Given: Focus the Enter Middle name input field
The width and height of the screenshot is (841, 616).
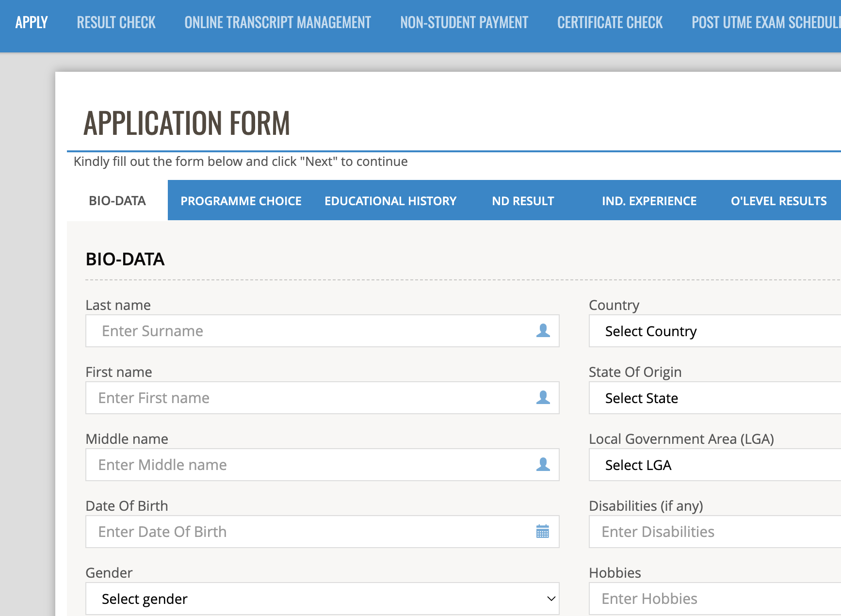Looking at the screenshot, I should [323, 465].
